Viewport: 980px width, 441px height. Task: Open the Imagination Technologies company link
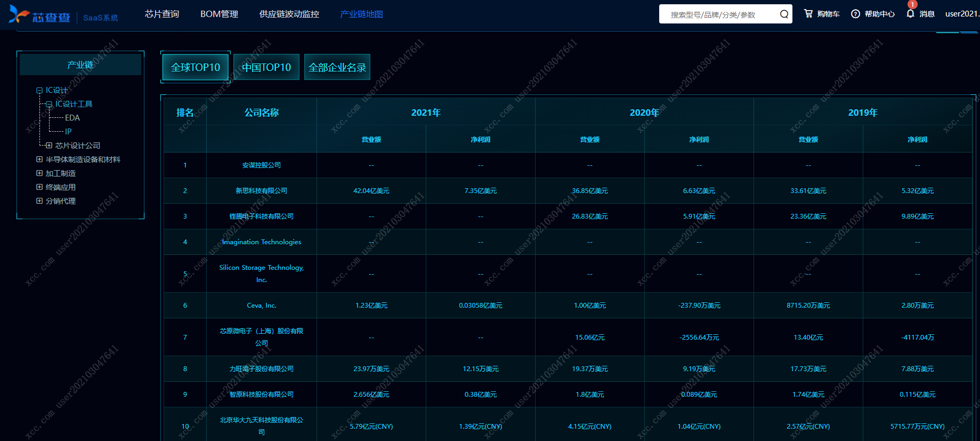point(261,242)
